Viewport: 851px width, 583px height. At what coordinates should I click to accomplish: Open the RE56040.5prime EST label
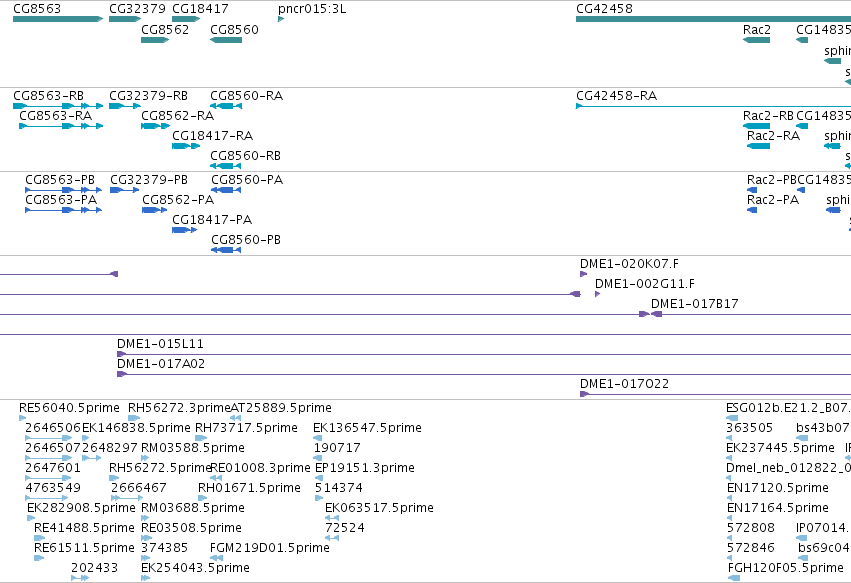[x=69, y=408]
